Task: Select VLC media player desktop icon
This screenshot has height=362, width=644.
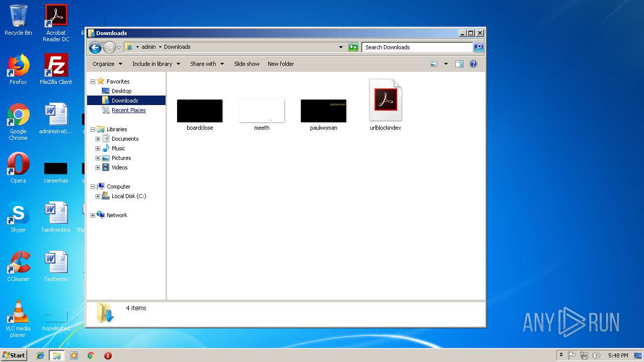Action: pos(18,319)
